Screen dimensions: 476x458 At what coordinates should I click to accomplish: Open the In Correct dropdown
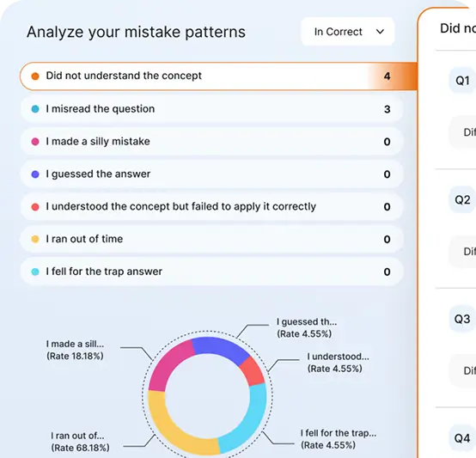(x=348, y=32)
